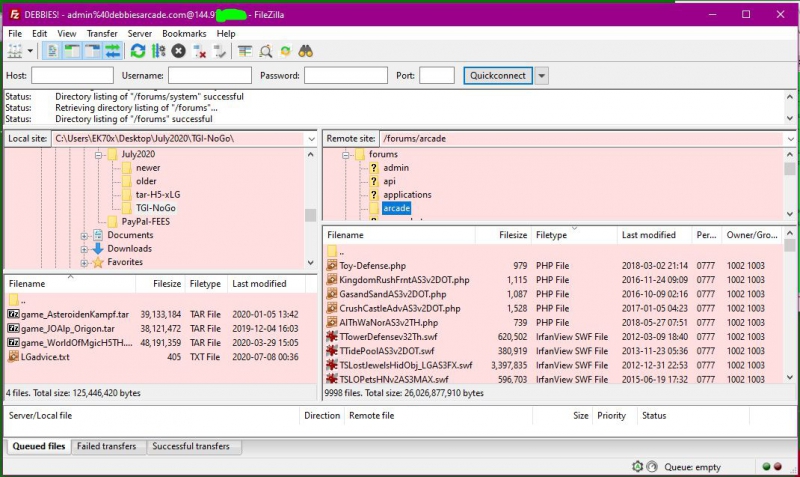Switch to the Successful transfers tab
The image size is (800, 477).
(191, 446)
